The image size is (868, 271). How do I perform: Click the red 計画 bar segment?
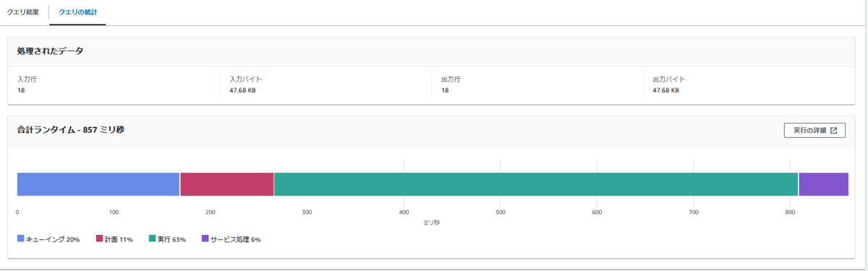(226, 184)
